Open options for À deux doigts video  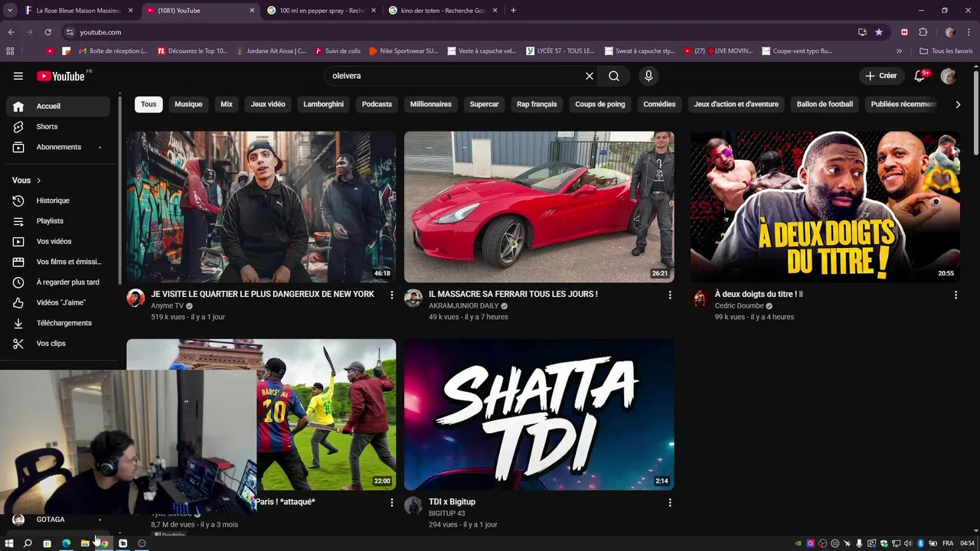(955, 295)
